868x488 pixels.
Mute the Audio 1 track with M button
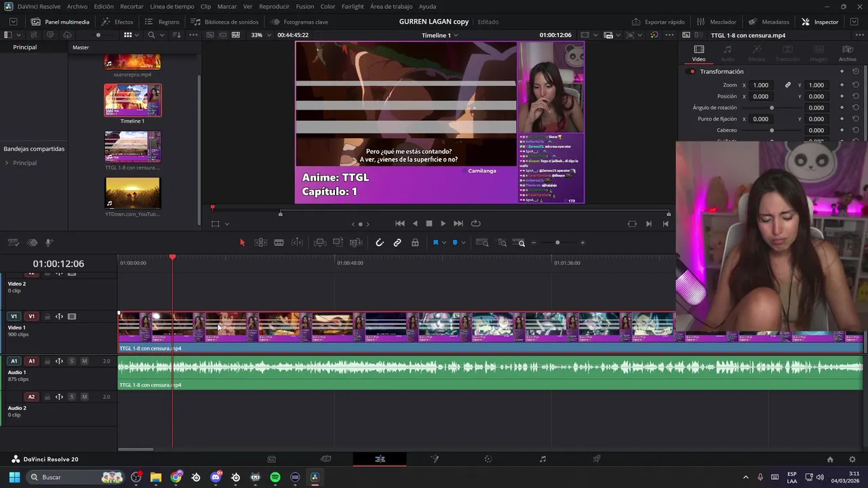84,361
